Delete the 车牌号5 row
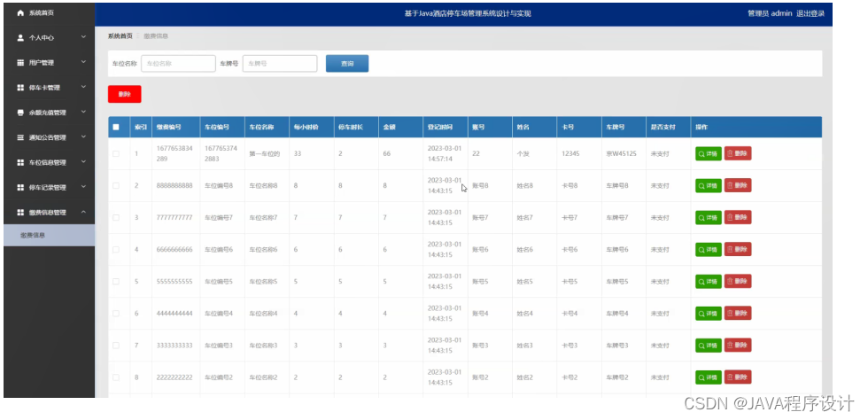 pyautogui.click(x=738, y=282)
